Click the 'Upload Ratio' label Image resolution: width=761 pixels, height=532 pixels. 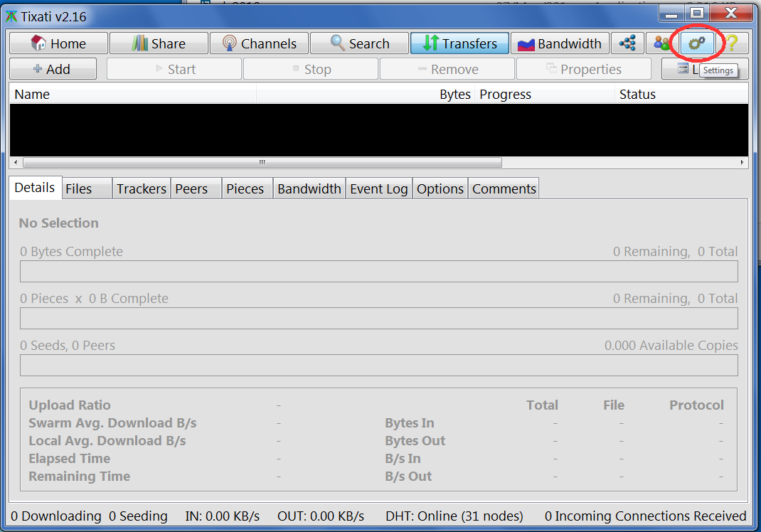coord(70,405)
